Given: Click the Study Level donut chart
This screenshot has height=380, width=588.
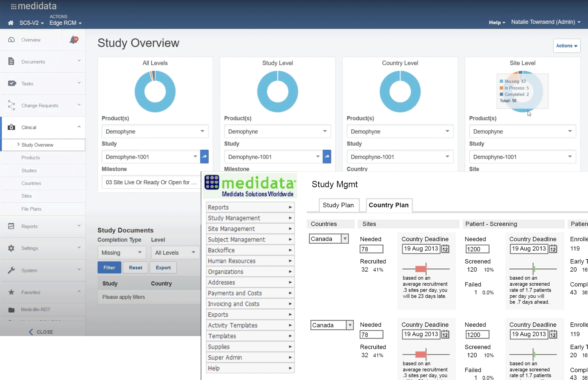Looking at the screenshot, I should tap(278, 91).
